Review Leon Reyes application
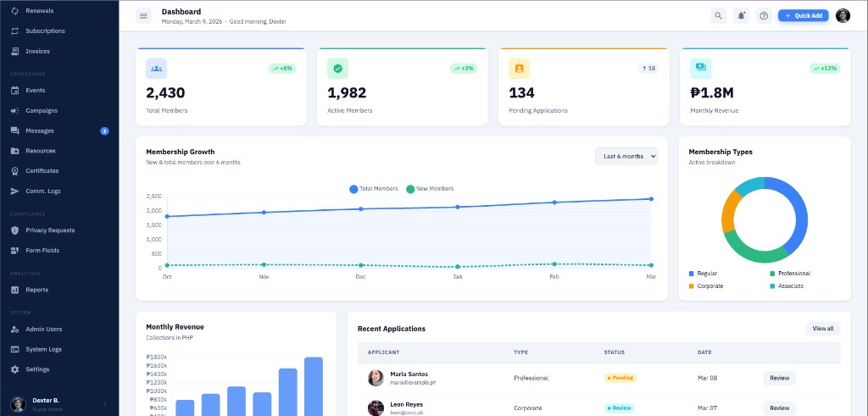The image size is (868, 416). (x=780, y=408)
